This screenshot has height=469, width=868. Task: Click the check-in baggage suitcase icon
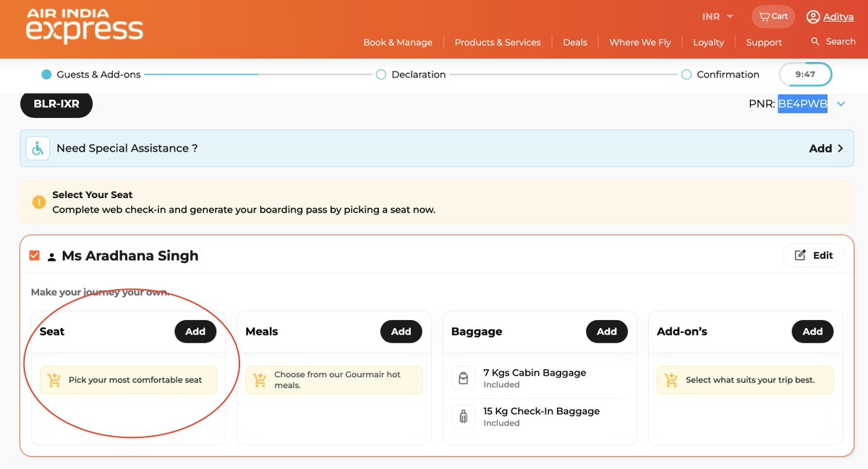464,416
